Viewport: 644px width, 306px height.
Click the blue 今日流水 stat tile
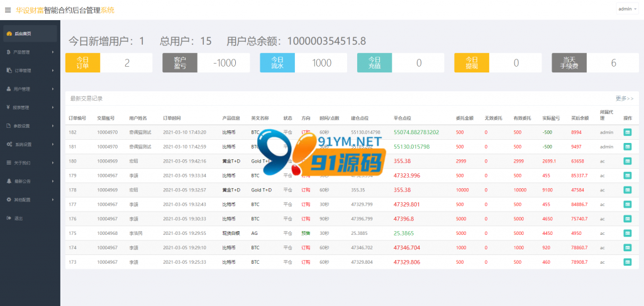pyautogui.click(x=277, y=63)
